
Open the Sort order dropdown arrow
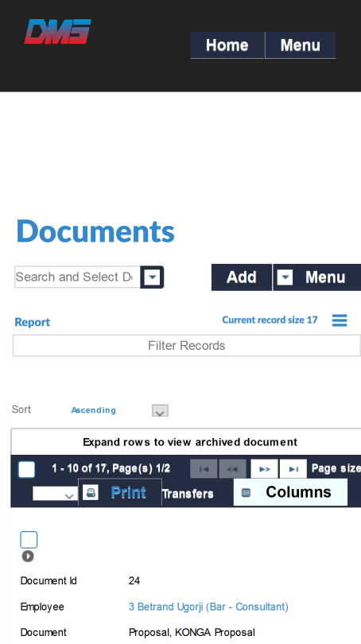click(160, 411)
